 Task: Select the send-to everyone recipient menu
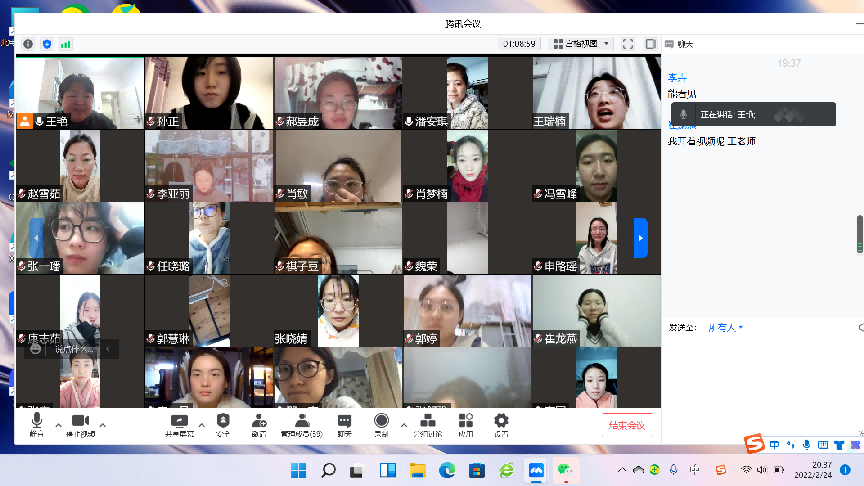click(x=725, y=327)
